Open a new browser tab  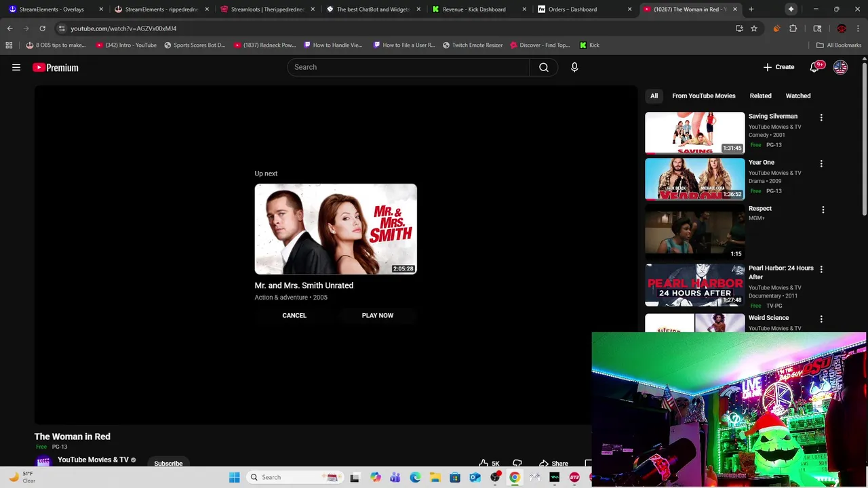[751, 9]
